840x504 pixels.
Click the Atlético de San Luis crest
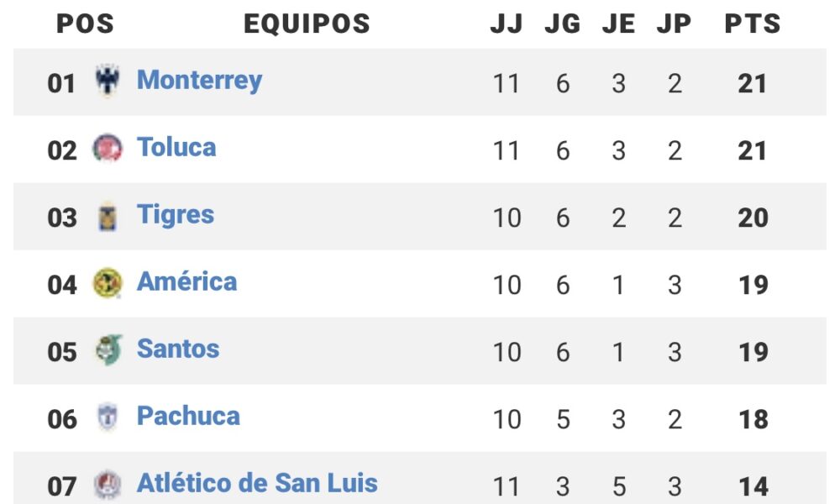pos(108,485)
